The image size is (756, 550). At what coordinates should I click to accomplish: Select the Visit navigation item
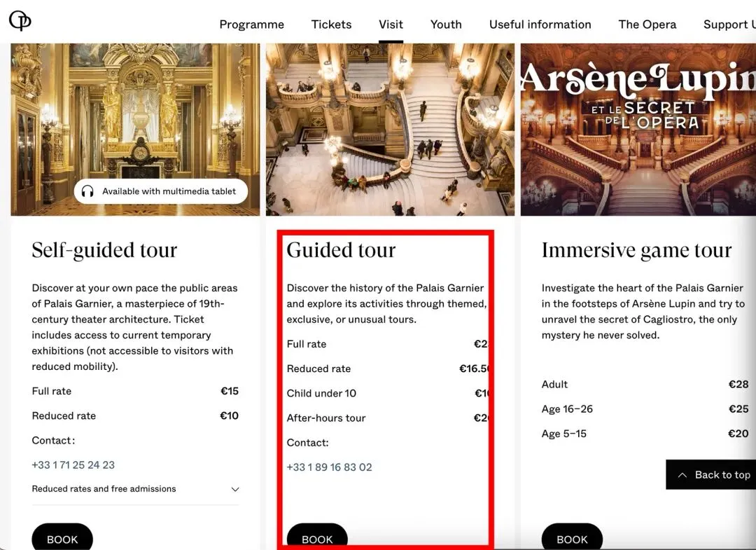coord(391,25)
